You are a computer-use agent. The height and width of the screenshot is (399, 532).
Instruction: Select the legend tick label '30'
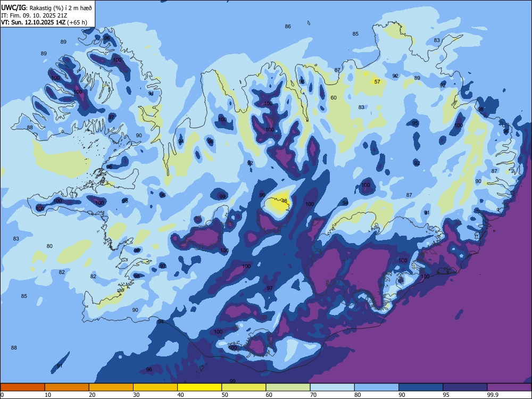[x=136, y=395]
